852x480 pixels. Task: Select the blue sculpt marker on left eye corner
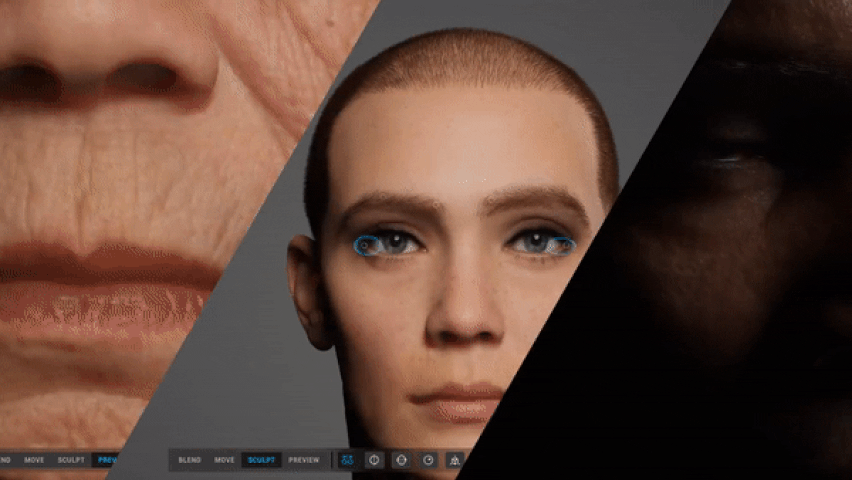tap(365, 246)
